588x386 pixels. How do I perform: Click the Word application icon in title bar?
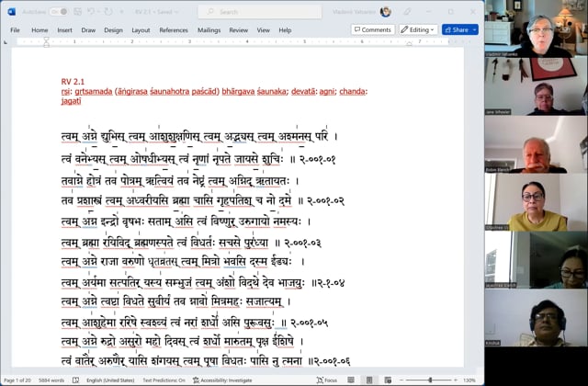click(11, 12)
